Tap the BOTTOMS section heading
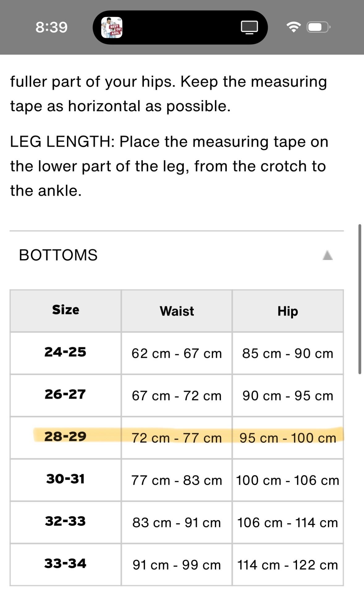This screenshot has width=364, height=607. pos(58,255)
